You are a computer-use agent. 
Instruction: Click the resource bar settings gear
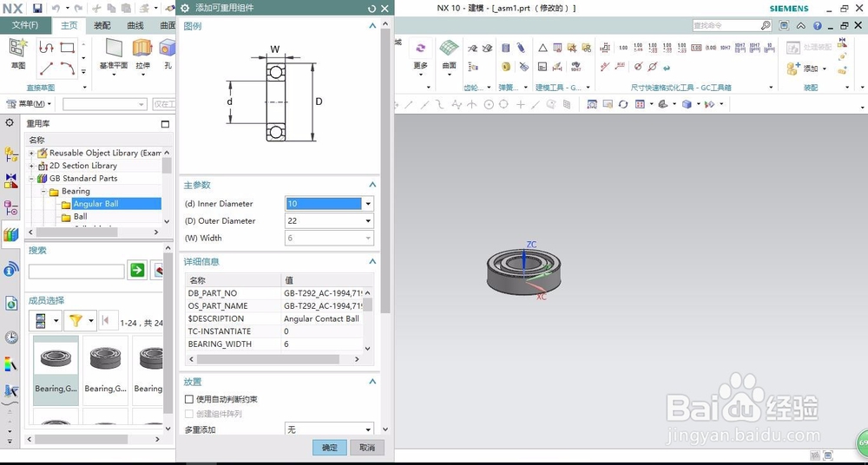(x=10, y=123)
